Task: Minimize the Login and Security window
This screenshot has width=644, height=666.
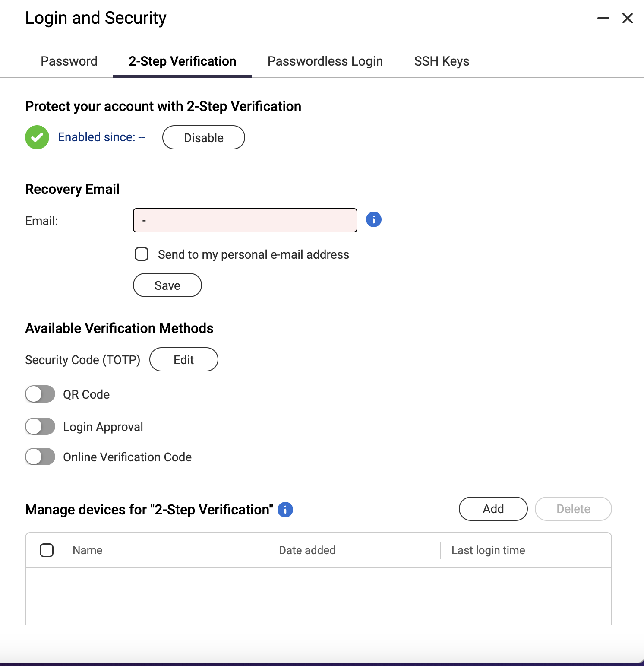Action: (x=603, y=18)
